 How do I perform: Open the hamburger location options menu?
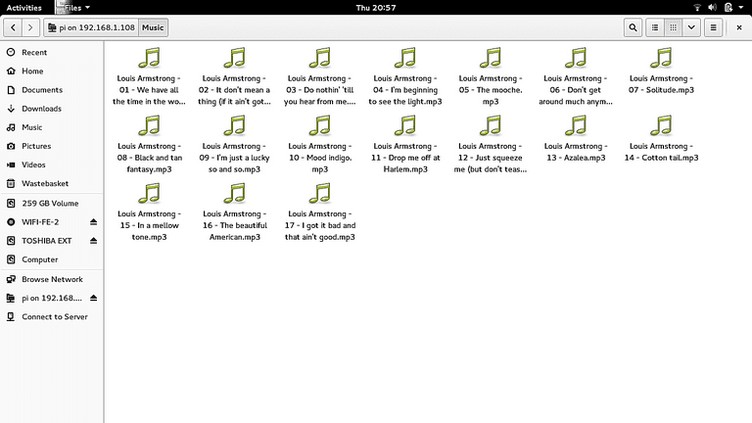714,27
